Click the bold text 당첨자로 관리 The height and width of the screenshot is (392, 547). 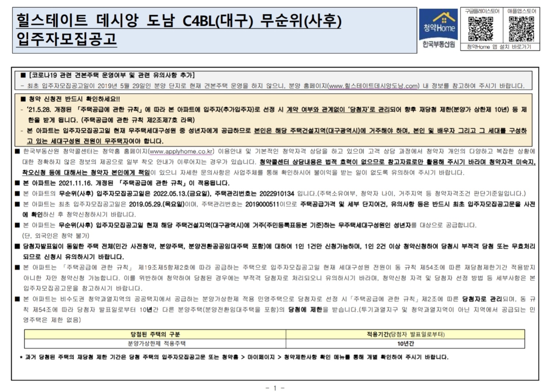(482, 299)
